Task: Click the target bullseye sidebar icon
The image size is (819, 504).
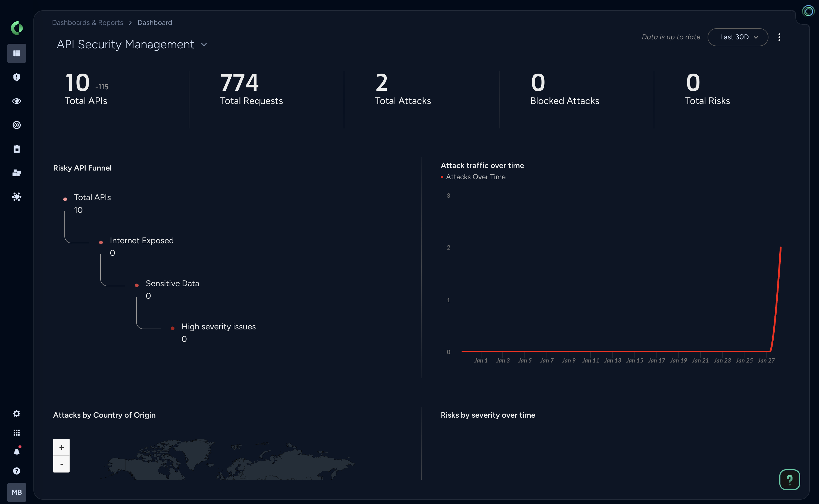Action: point(16,125)
